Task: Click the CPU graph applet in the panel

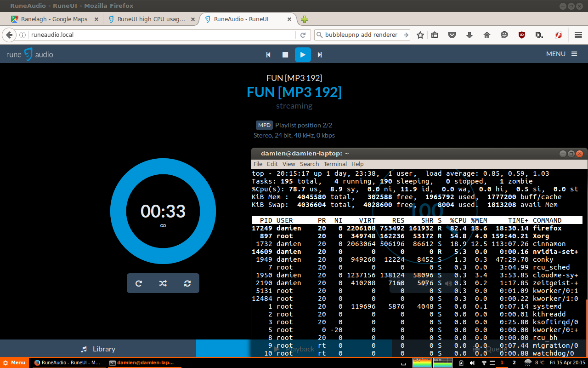Action: click(422, 362)
